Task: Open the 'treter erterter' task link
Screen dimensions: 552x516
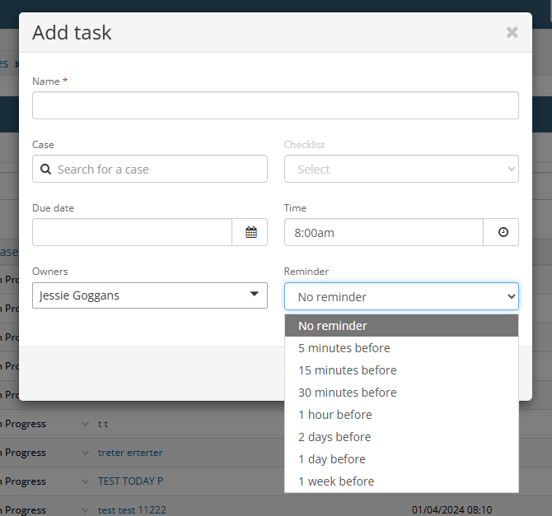Action: point(130,452)
